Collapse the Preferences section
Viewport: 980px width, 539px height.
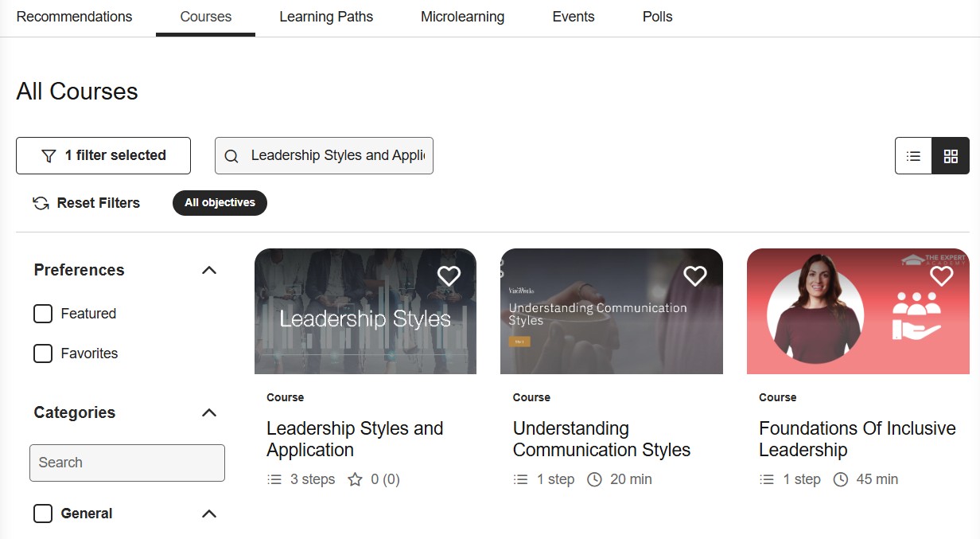(x=209, y=270)
